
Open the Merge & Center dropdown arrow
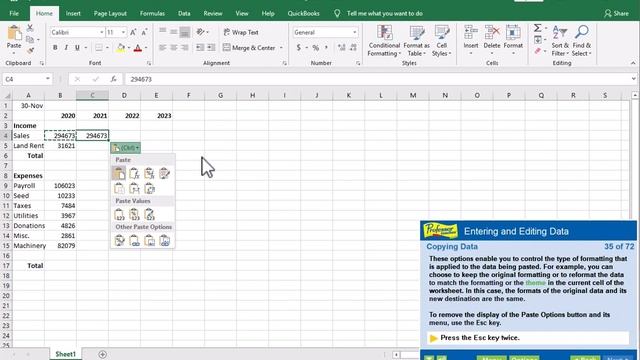click(x=281, y=48)
